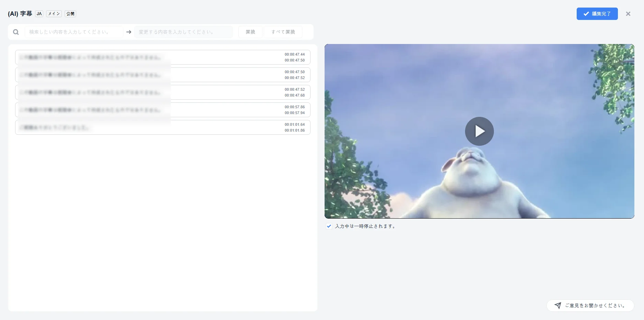Select the 公開 status tag
This screenshot has width=644, height=320.
[70, 14]
